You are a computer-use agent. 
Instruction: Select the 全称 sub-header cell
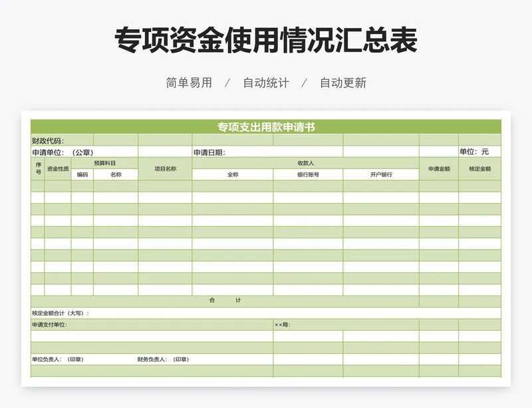click(x=233, y=174)
